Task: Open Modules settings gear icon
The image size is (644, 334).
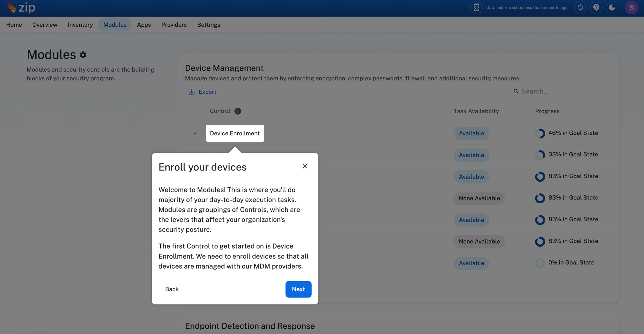Action: [83, 55]
